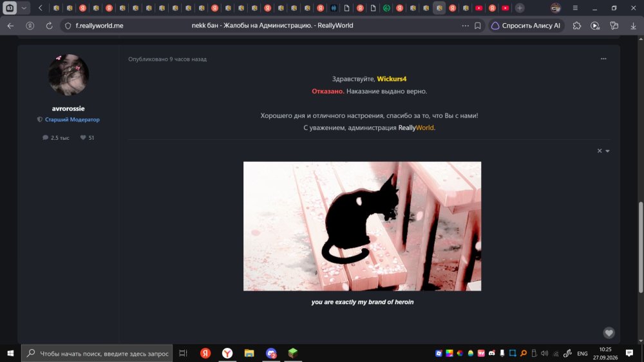Bookmark this page with the bookmark icon

pos(478,26)
